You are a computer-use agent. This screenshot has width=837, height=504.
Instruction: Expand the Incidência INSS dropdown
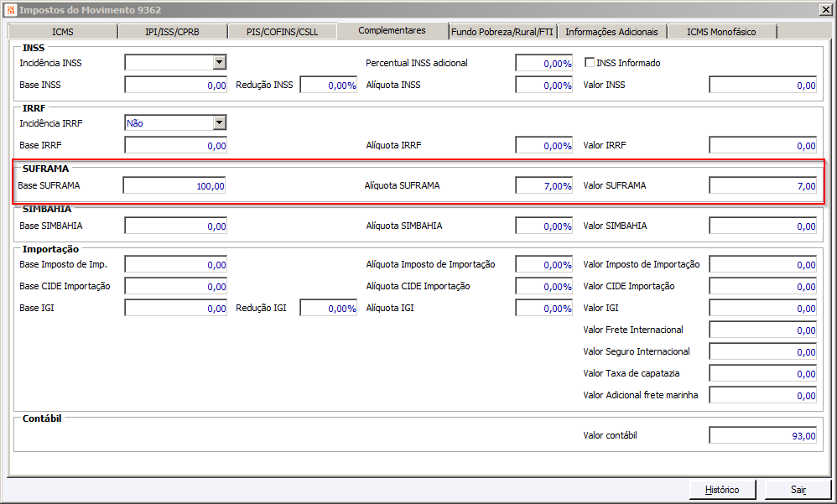pos(220,62)
